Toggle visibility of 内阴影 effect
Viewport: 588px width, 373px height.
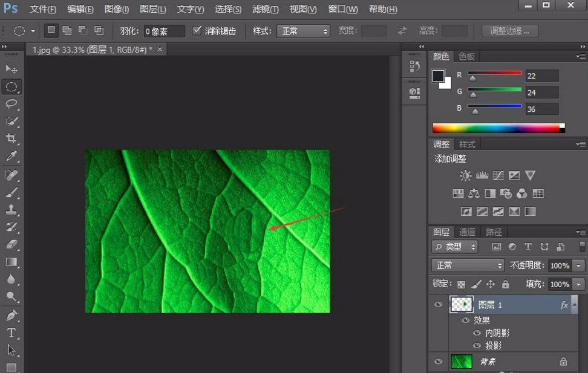[x=477, y=333]
